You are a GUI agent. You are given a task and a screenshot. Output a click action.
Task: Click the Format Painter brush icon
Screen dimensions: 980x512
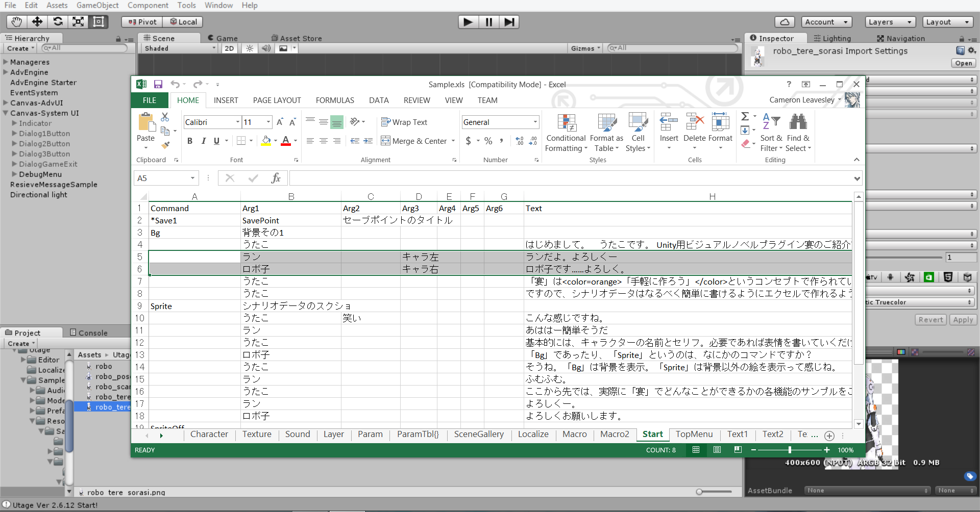pyautogui.click(x=165, y=145)
